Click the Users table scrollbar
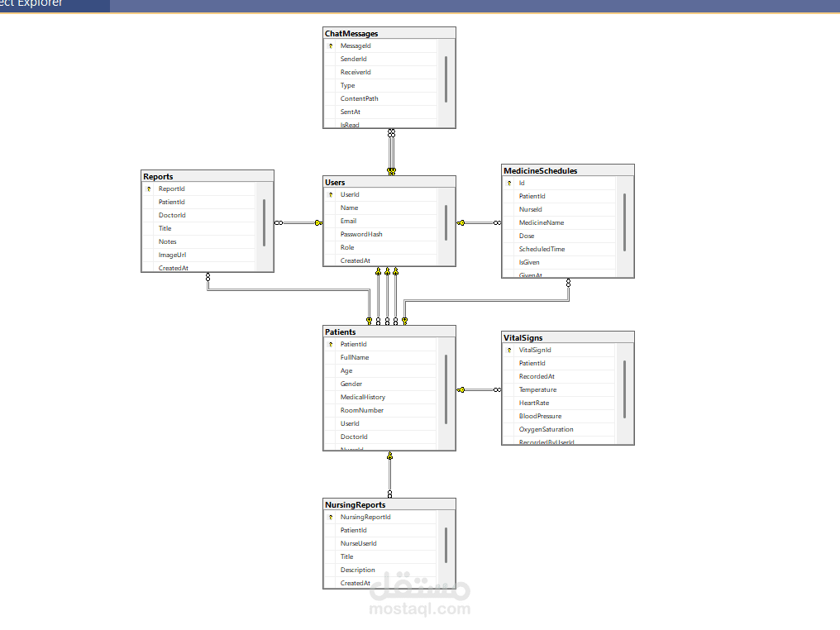 [446, 222]
